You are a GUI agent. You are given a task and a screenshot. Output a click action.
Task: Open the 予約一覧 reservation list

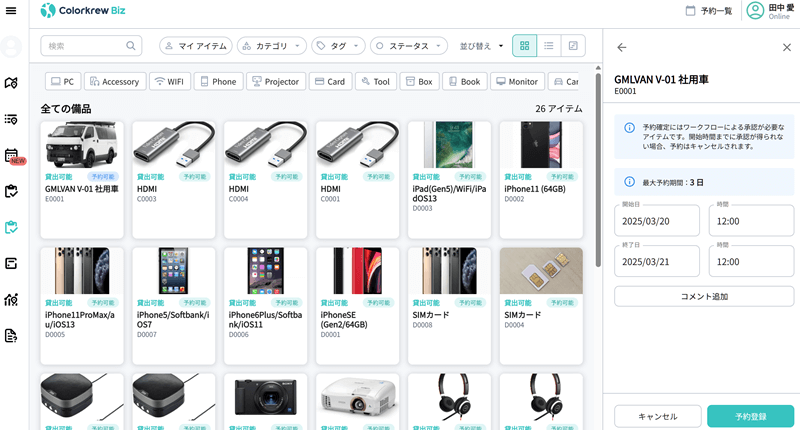point(709,11)
